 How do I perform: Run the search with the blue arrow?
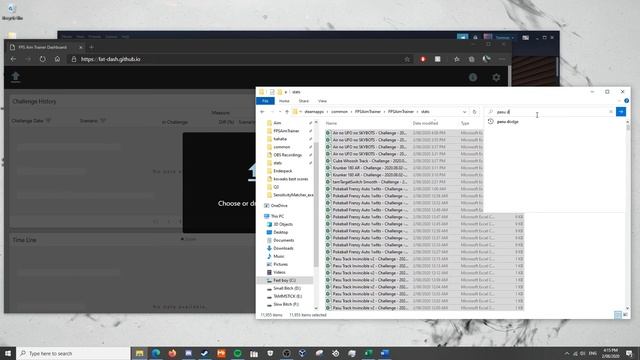click(621, 111)
